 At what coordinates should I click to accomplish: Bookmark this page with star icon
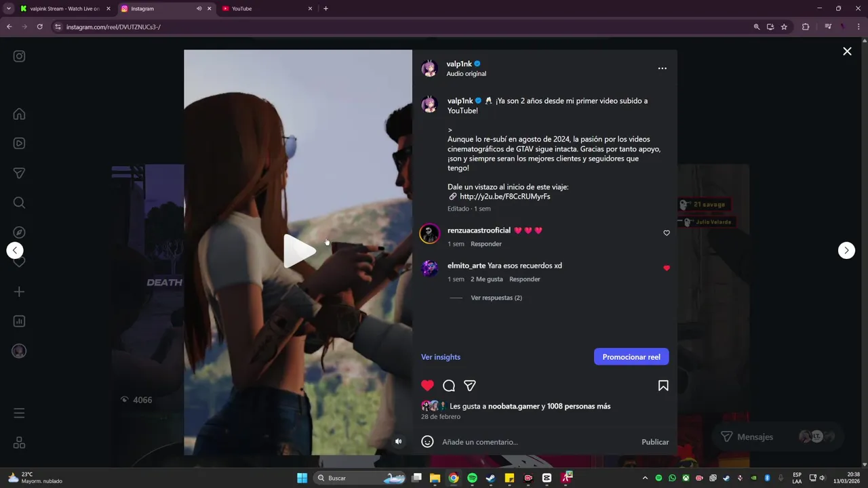tap(784, 27)
